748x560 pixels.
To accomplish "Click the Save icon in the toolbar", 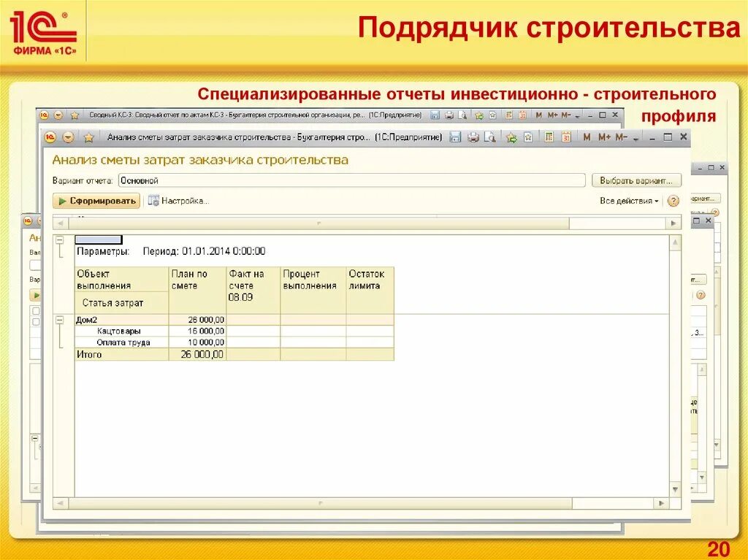I will point(456,137).
